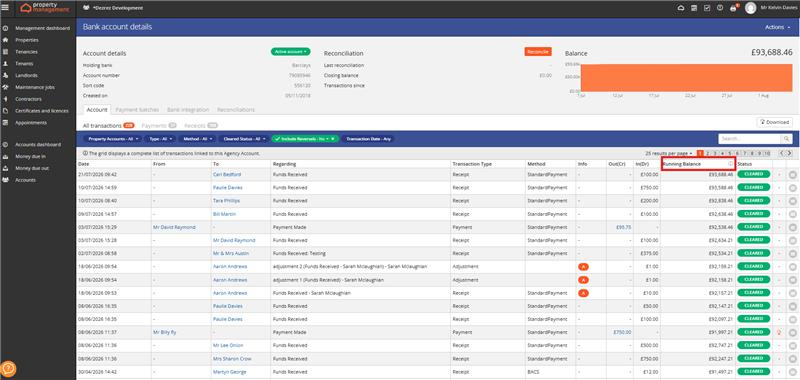Click the calendar icon in top bar
The width and height of the screenshot is (800, 380).
[x=694, y=8]
